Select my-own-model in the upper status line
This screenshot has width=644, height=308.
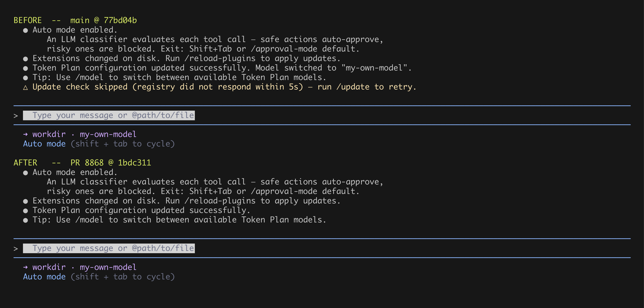[x=108, y=135]
